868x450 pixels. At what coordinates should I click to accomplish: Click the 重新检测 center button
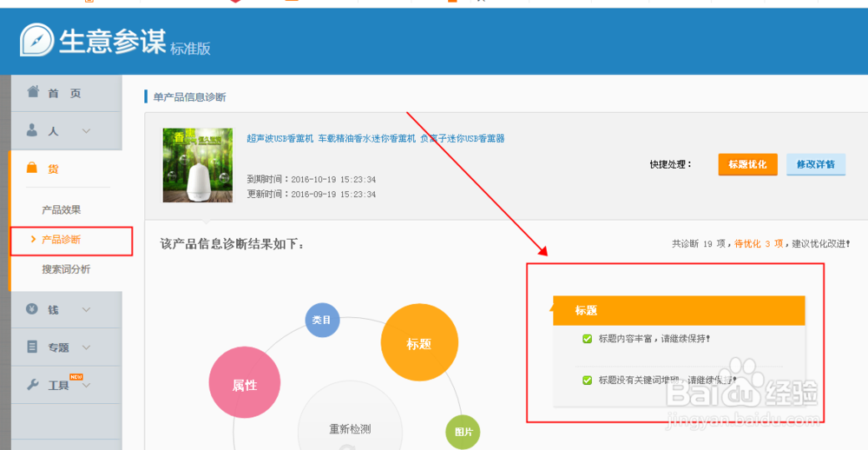(350, 429)
